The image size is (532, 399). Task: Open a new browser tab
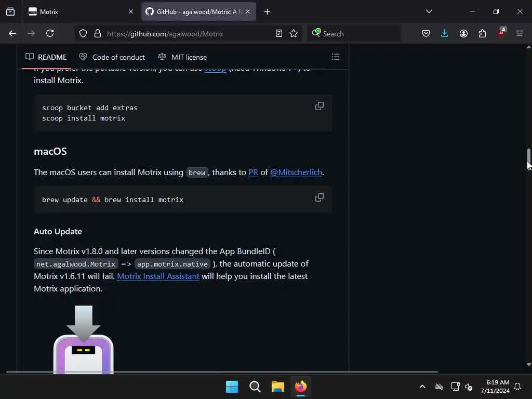[267, 12]
